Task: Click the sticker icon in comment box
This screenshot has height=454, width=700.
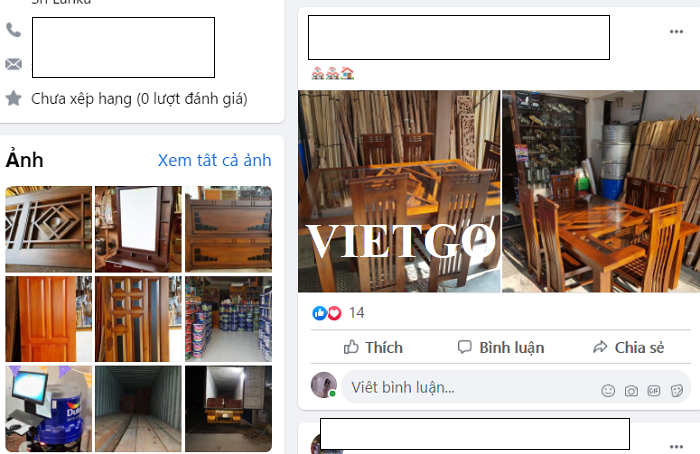Action: (677, 391)
